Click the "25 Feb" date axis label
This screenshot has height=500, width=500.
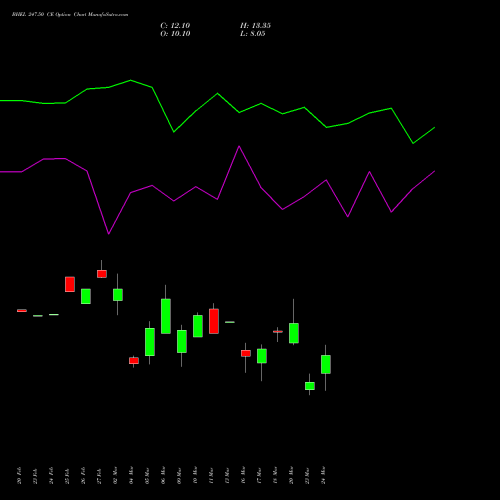[x=67, y=475]
